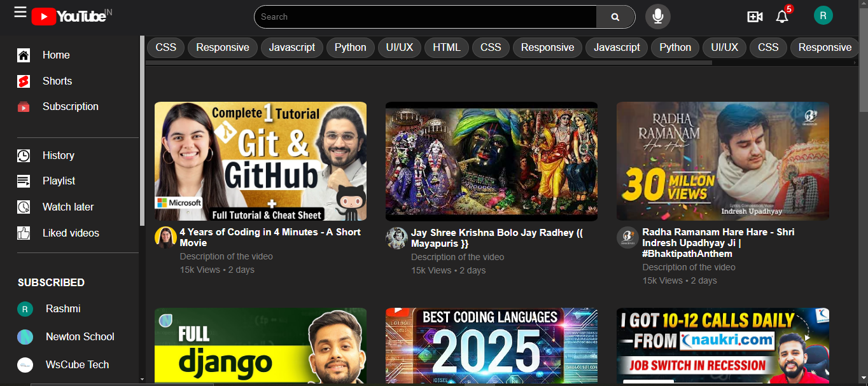Viewport: 868px width, 386px height.
Task: Click the YouTube logo to go home
Action: coord(70,16)
